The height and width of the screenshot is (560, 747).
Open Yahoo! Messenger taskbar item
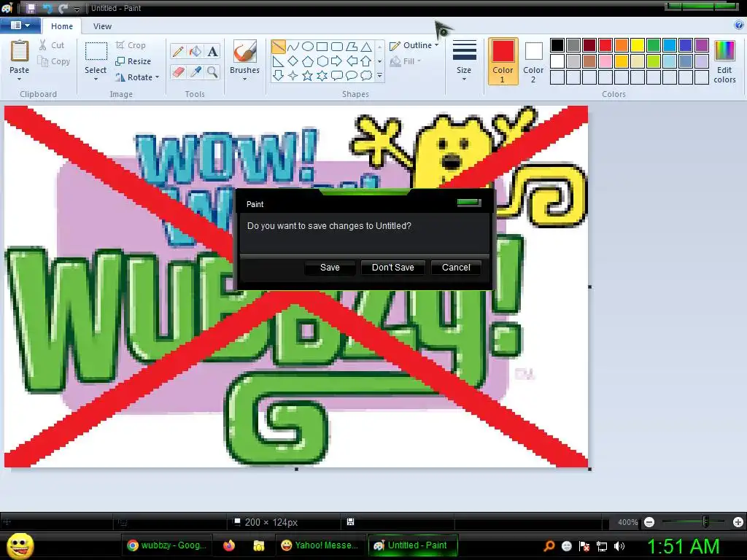click(320, 545)
